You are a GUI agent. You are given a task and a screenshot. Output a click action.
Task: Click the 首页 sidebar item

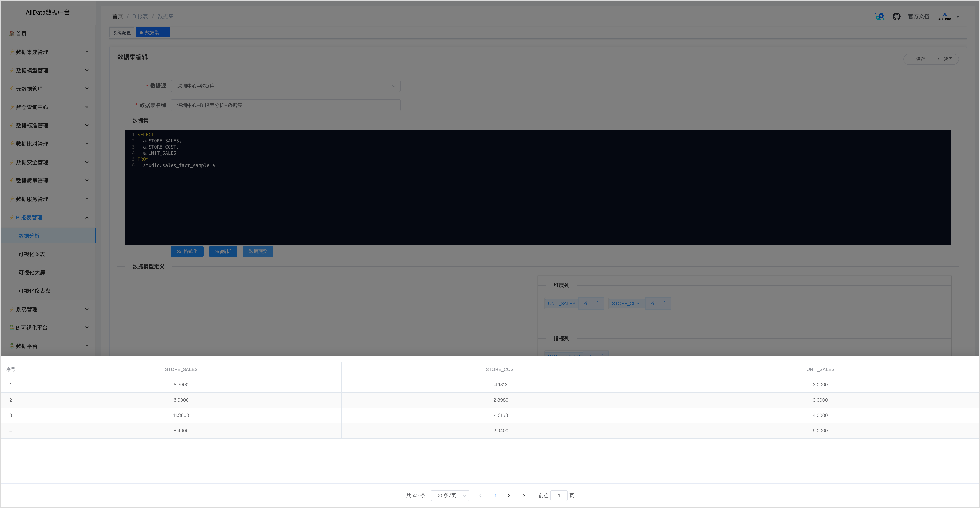point(48,33)
